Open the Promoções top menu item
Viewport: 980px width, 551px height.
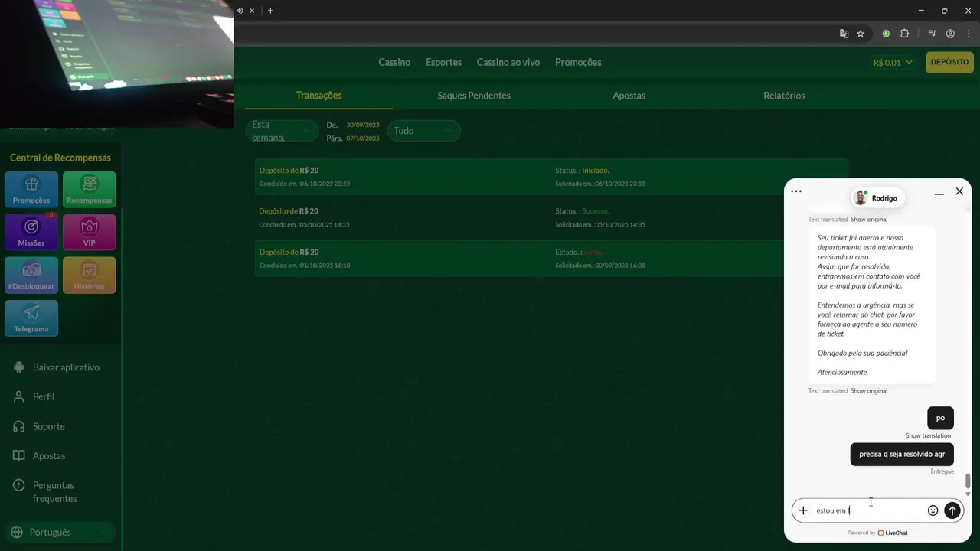click(x=578, y=62)
